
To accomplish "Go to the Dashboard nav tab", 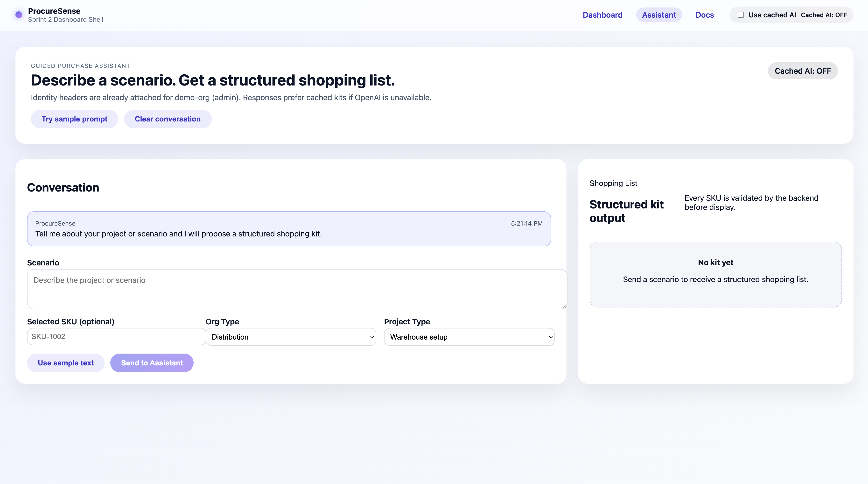I will (x=602, y=15).
